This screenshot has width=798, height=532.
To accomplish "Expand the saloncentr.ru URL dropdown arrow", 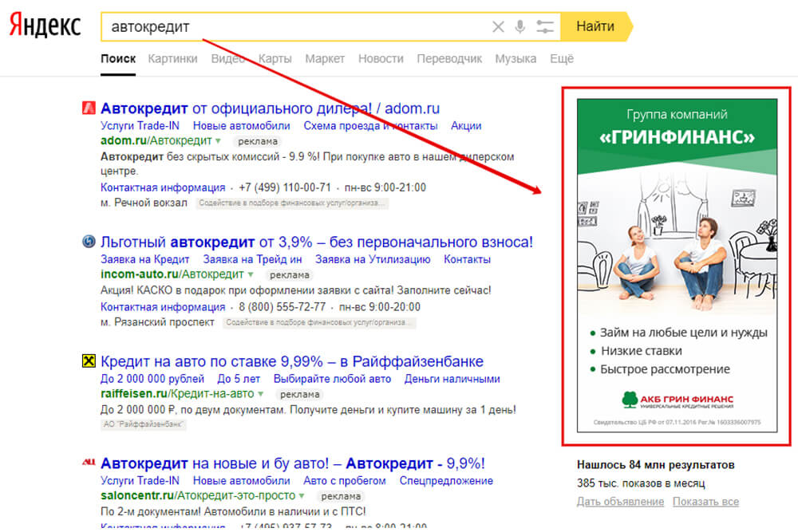I will (x=302, y=496).
